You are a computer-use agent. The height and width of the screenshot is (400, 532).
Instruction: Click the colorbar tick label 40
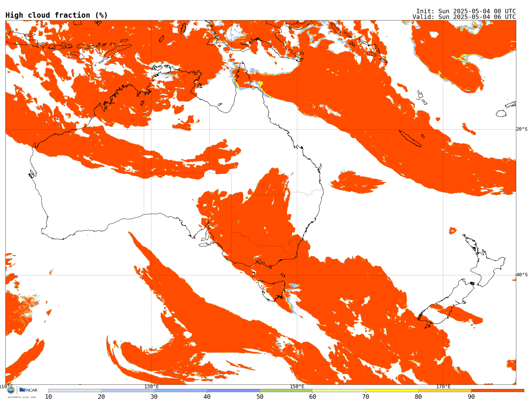tap(207, 397)
